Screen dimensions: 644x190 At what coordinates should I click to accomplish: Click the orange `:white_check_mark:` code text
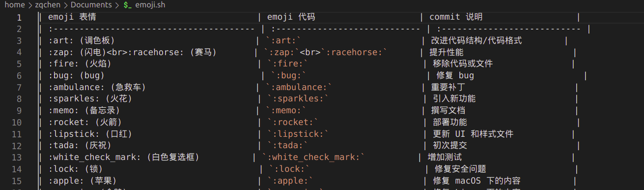tap(314, 158)
